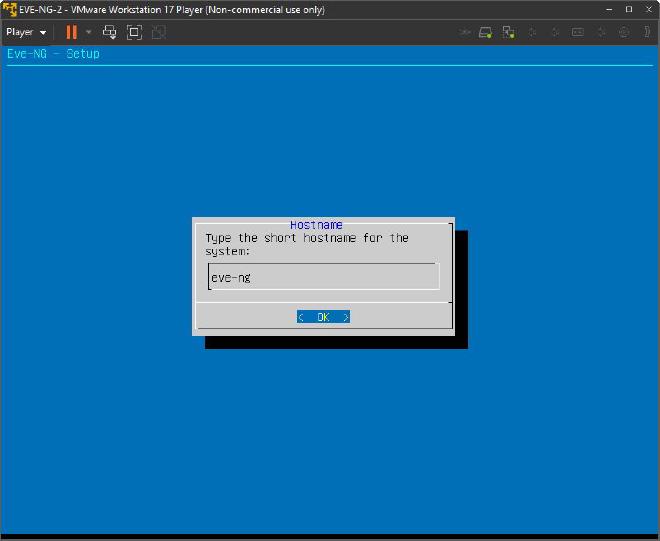Click the Unity mode icon
660x541 pixels.
coord(159,32)
